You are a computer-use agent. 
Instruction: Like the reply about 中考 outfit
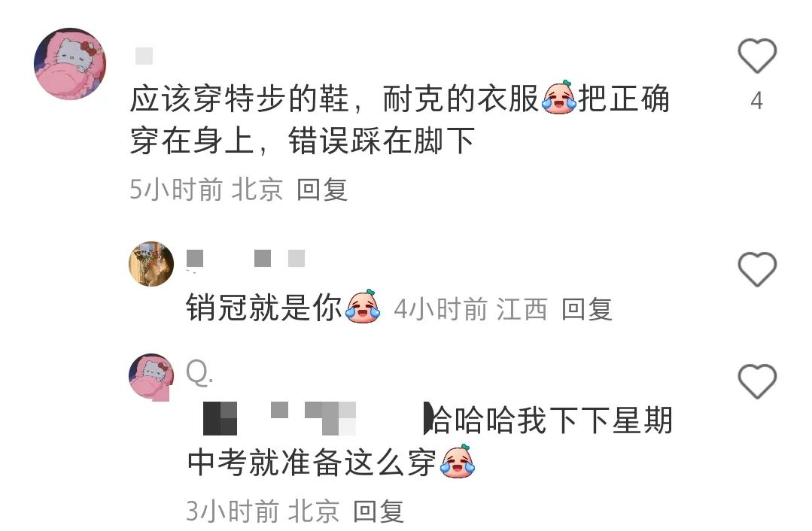[756, 382]
